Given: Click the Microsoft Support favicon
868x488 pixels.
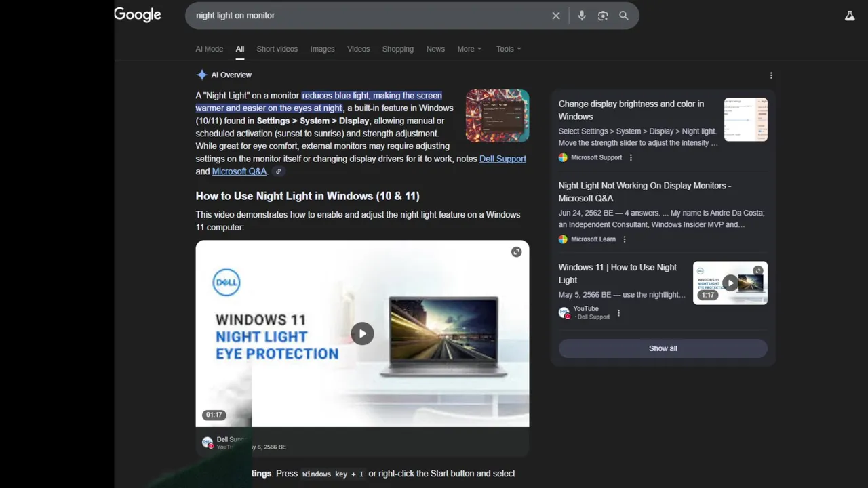Looking at the screenshot, I should click(x=563, y=157).
